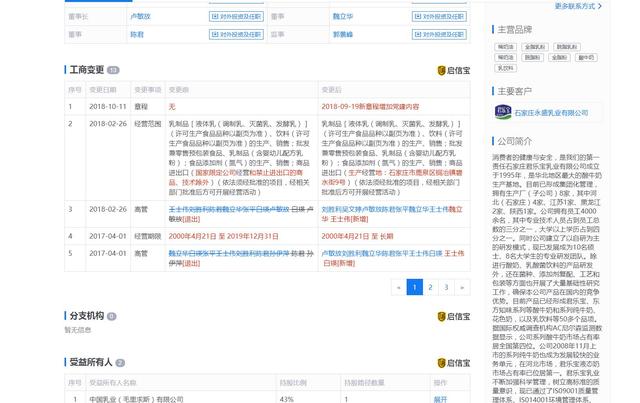Viewport: 640px width, 403px height.
Task: Click 2017-04-01 date in the 经营期限 row
Action: (108, 236)
